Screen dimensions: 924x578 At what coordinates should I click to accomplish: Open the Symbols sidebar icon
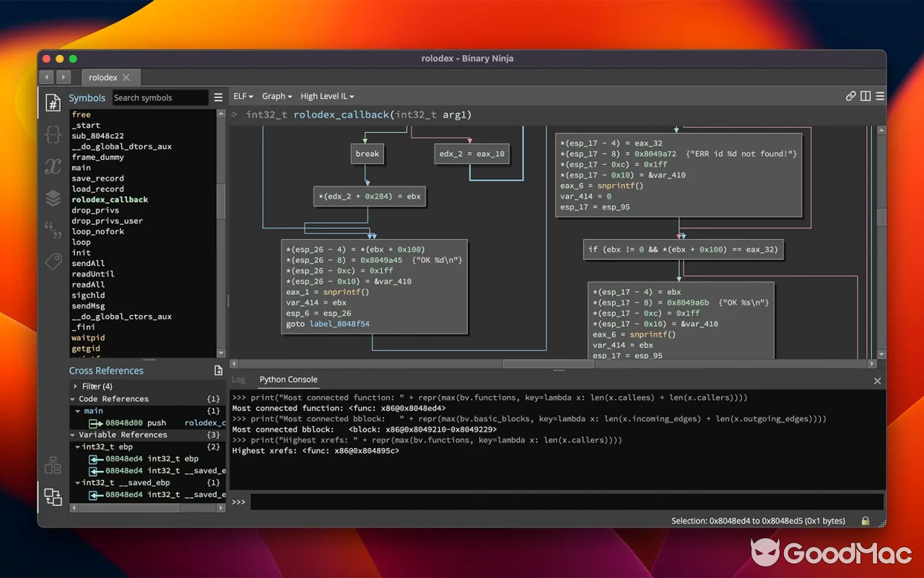point(53,103)
